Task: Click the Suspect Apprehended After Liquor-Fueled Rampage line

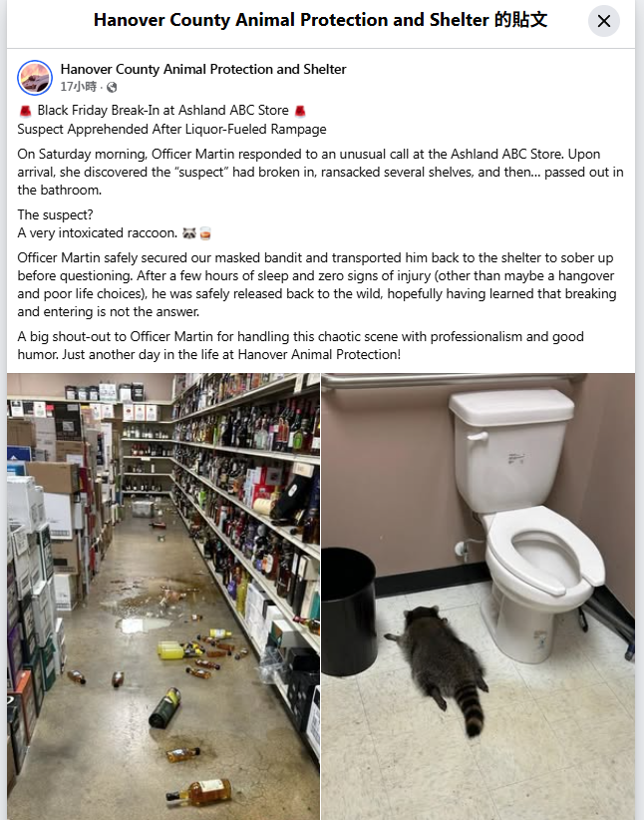Action: click(172, 129)
